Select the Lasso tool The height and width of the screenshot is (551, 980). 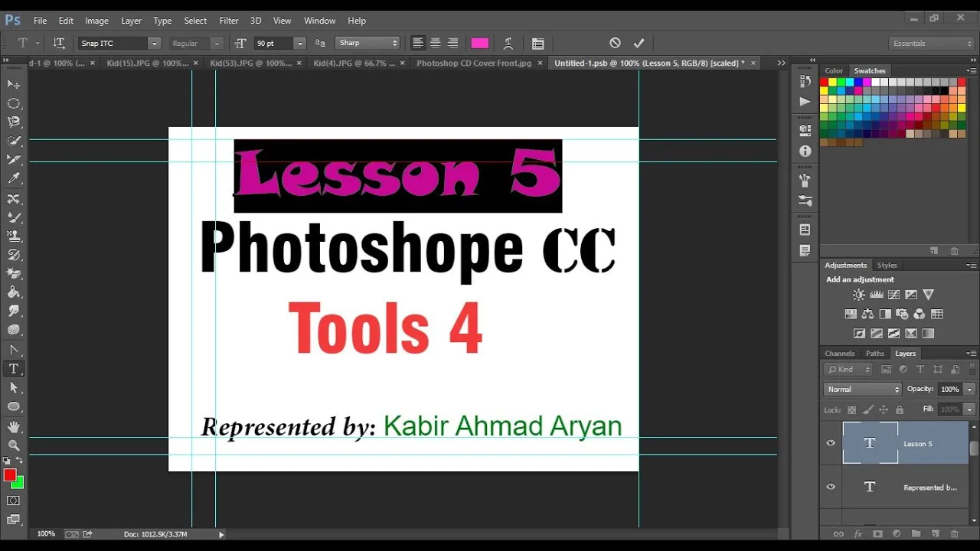pos(14,122)
